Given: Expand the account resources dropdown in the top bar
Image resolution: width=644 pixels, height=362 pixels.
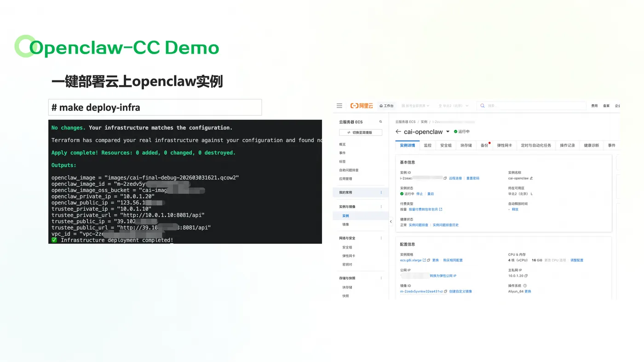Looking at the screenshot, I should click(x=415, y=106).
